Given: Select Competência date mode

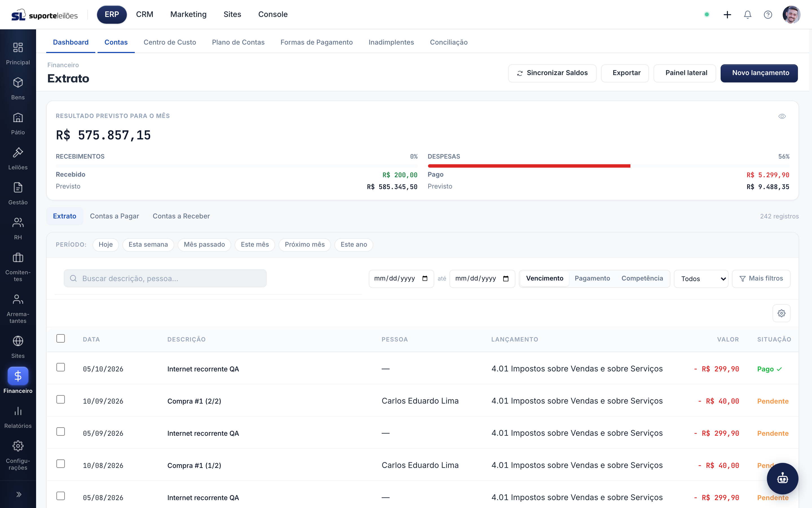Looking at the screenshot, I should [x=642, y=278].
